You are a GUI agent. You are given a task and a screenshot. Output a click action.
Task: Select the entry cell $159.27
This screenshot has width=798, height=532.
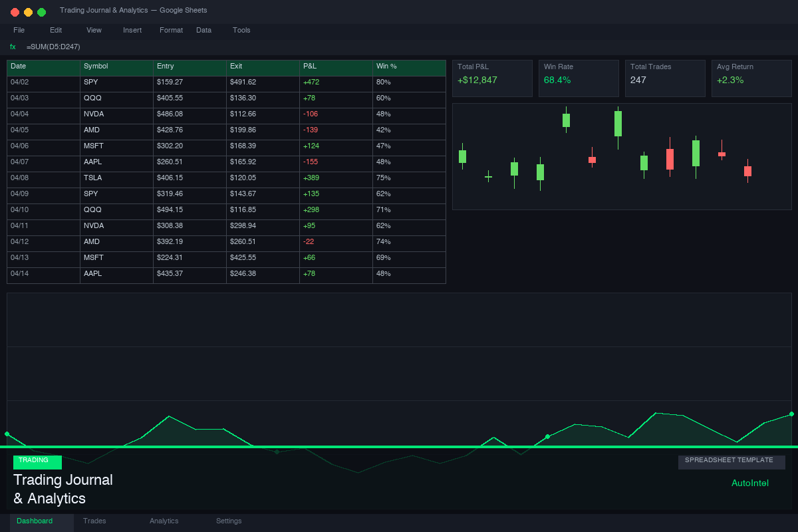point(190,82)
